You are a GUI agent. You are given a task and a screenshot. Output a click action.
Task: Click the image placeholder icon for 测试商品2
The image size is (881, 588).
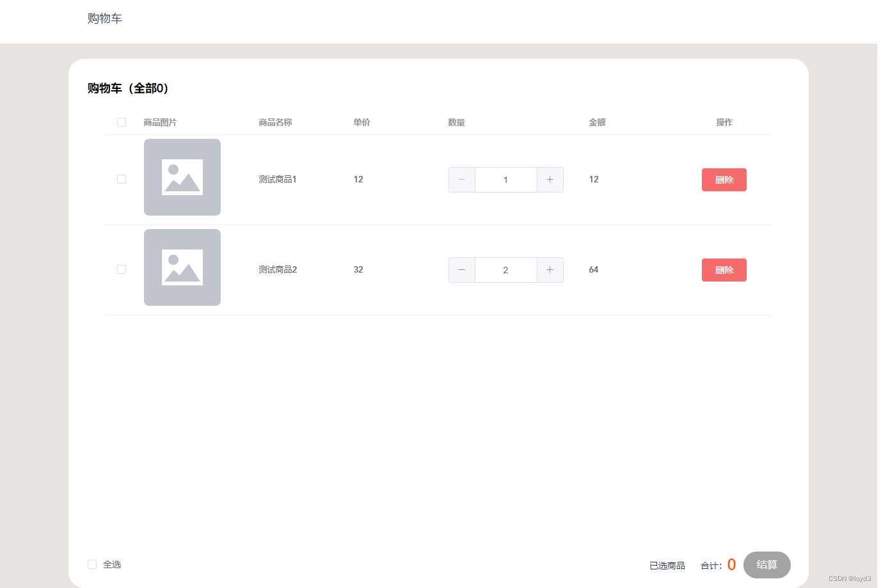tap(182, 267)
